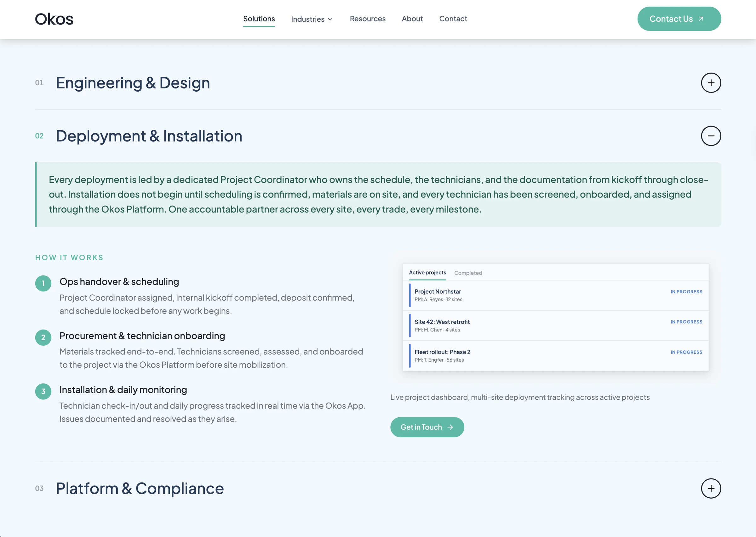Image resolution: width=756 pixels, height=537 pixels.
Task: Select the Active projects tab
Action: click(427, 273)
